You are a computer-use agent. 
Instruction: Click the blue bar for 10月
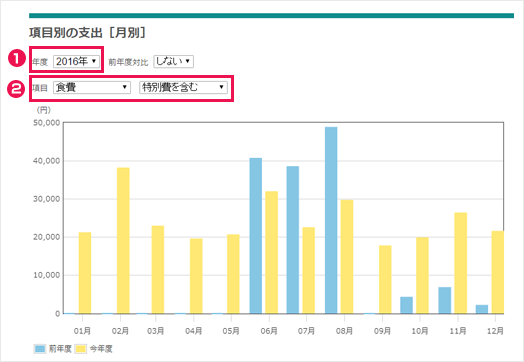click(x=407, y=305)
